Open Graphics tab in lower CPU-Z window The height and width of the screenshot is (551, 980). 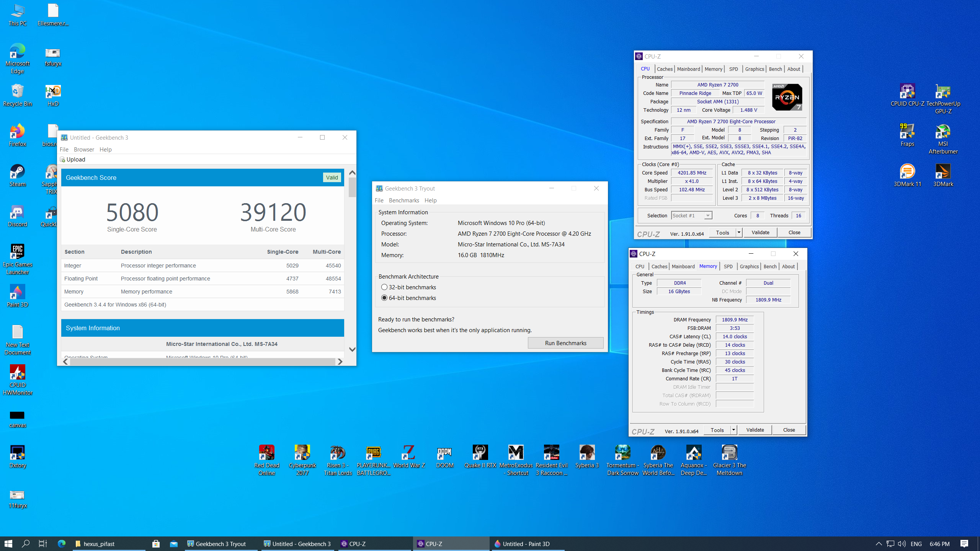(x=749, y=266)
